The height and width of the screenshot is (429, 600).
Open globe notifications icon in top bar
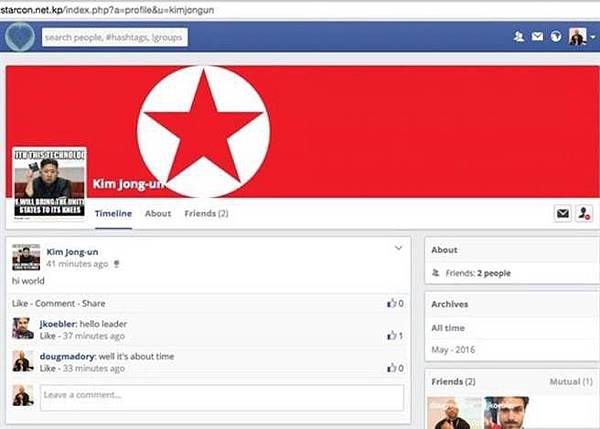click(x=556, y=36)
